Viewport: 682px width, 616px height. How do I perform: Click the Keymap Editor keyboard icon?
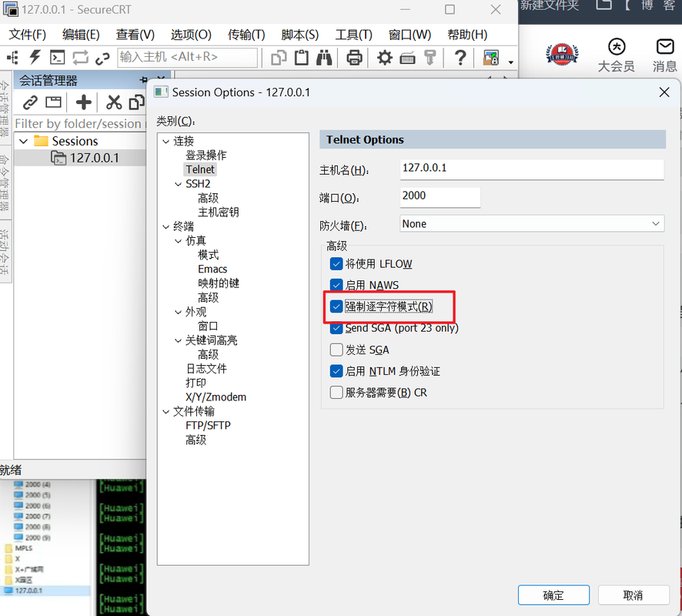click(x=407, y=58)
